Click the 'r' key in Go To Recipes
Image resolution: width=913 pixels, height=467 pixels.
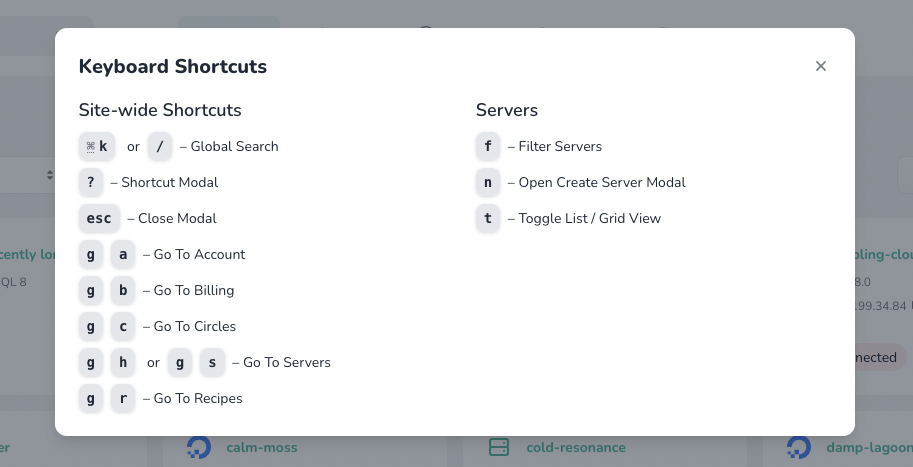pyautogui.click(x=123, y=398)
